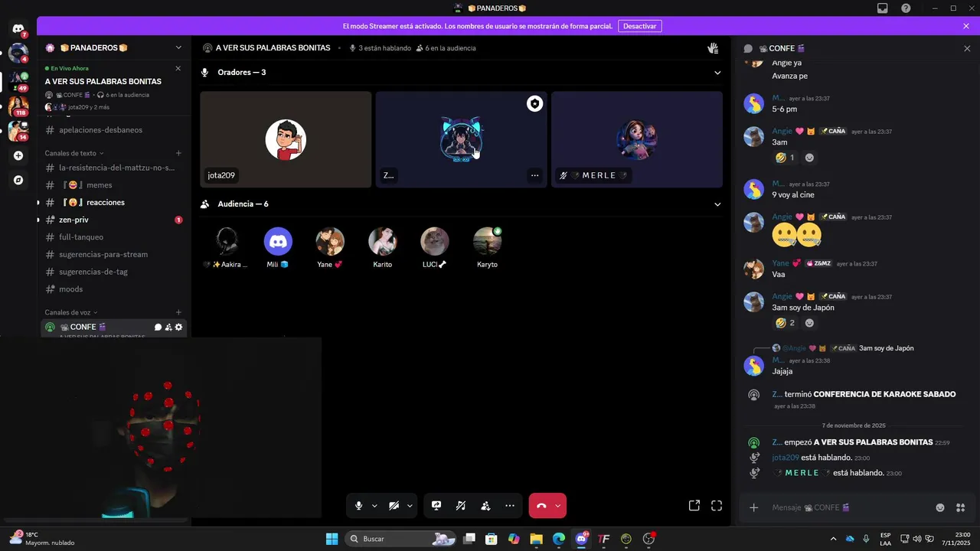Toggle the laughing emoji reaction with count 2
This screenshot has height=551, width=980.
point(785,323)
